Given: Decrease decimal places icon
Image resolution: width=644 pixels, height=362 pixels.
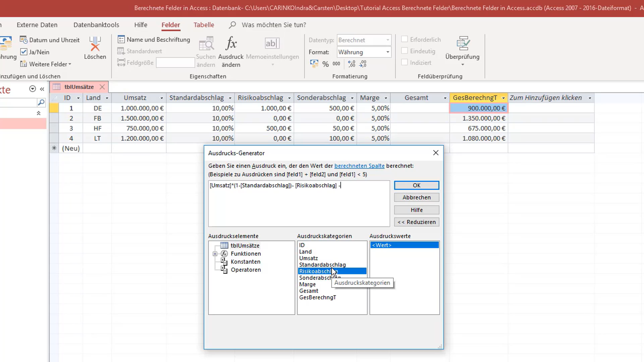Looking at the screenshot, I should click(363, 64).
